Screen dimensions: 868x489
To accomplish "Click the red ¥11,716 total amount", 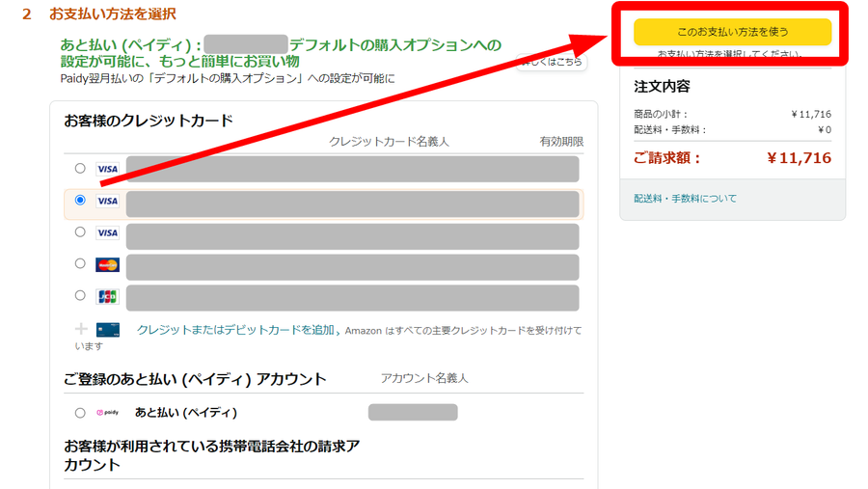I will [x=799, y=158].
